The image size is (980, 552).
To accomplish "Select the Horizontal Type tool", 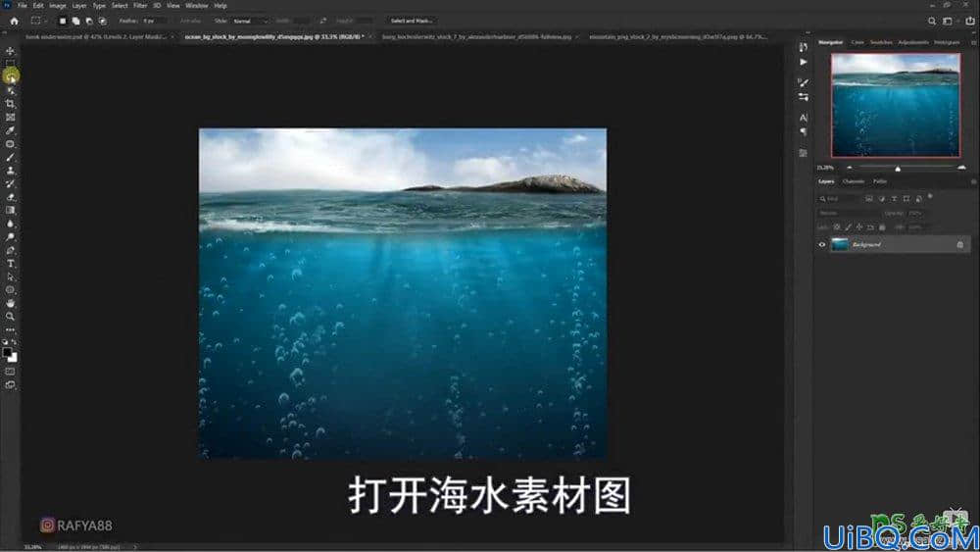I will pos(10,263).
